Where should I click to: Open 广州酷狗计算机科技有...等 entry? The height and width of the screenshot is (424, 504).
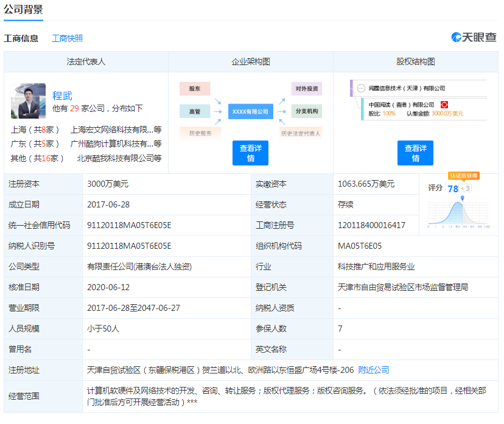coord(116,144)
